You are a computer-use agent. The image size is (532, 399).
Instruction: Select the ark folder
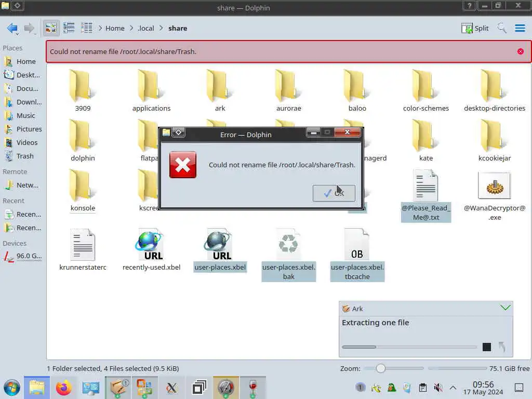[220, 91]
